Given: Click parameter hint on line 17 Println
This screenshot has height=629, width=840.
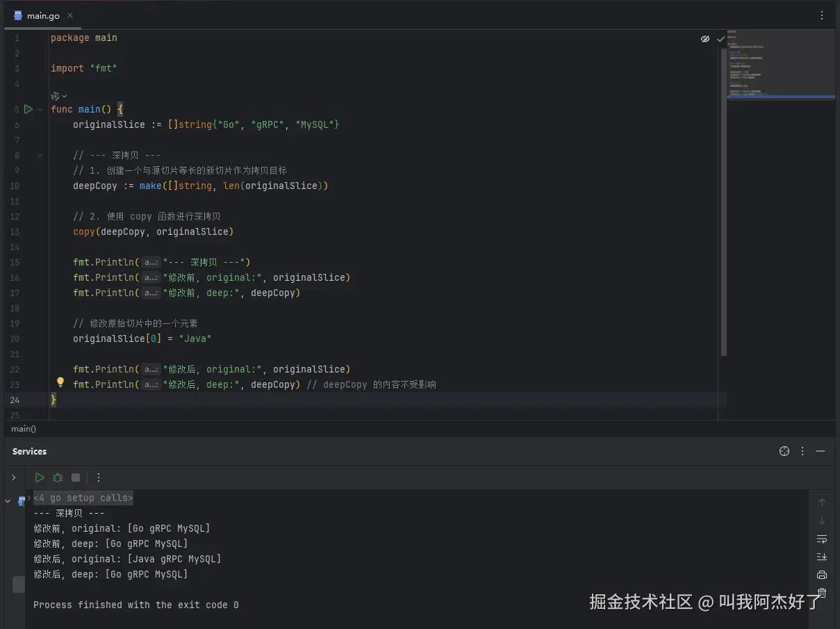Looking at the screenshot, I should pyautogui.click(x=151, y=293).
